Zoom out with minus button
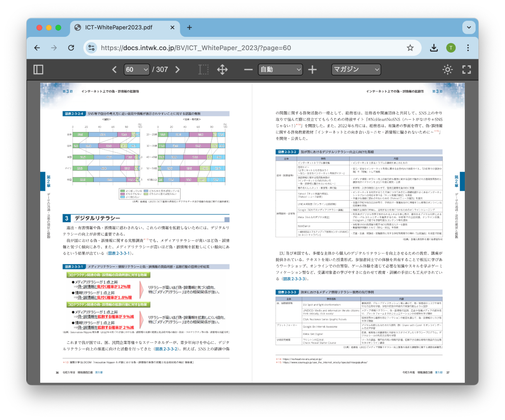505x420 pixels. (x=248, y=70)
